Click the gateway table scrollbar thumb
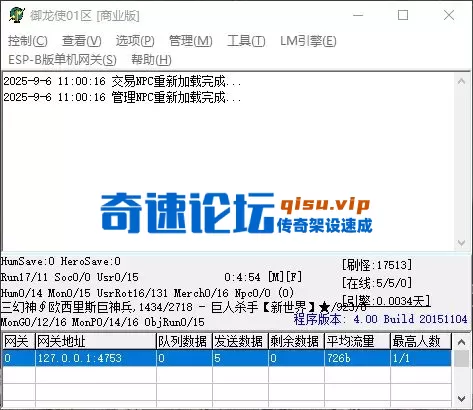 tap(462, 358)
